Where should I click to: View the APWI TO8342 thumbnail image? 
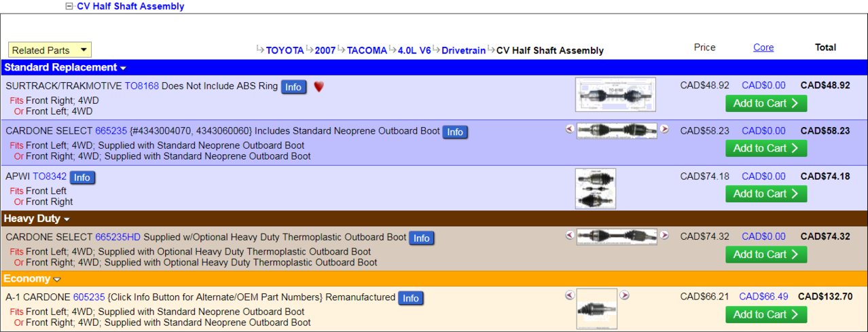[596, 189]
